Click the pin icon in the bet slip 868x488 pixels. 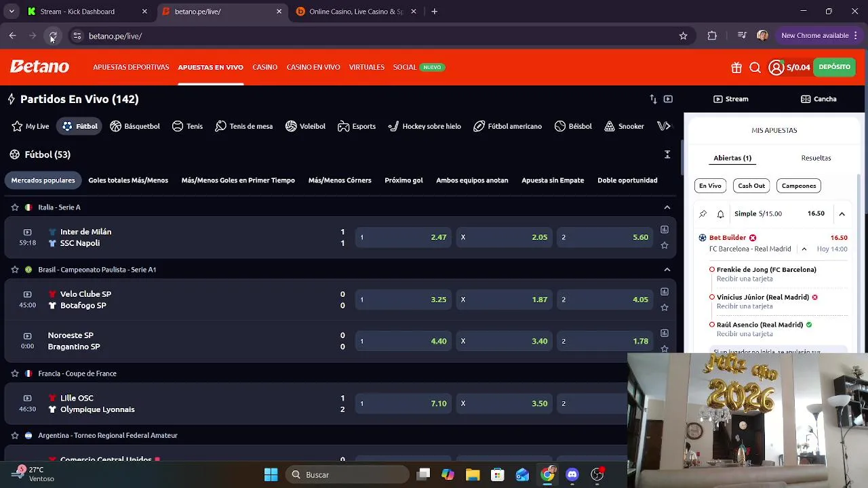point(703,213)
